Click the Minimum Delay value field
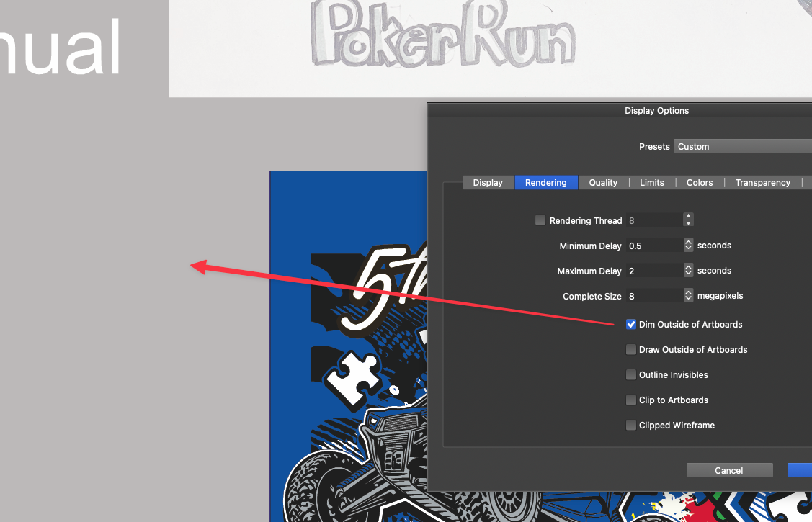Image resolution: width=812 pixels, height=522 pixels. pyautogui.click(x=653, y=246)
